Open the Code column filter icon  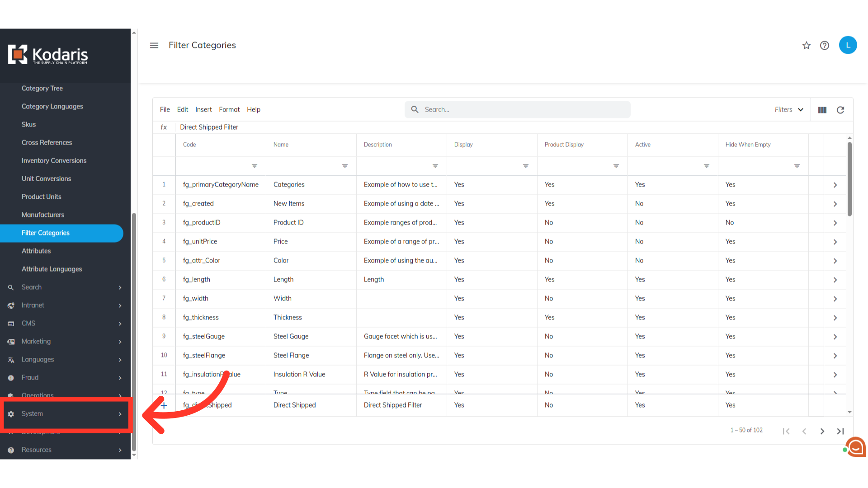(255, 166)
